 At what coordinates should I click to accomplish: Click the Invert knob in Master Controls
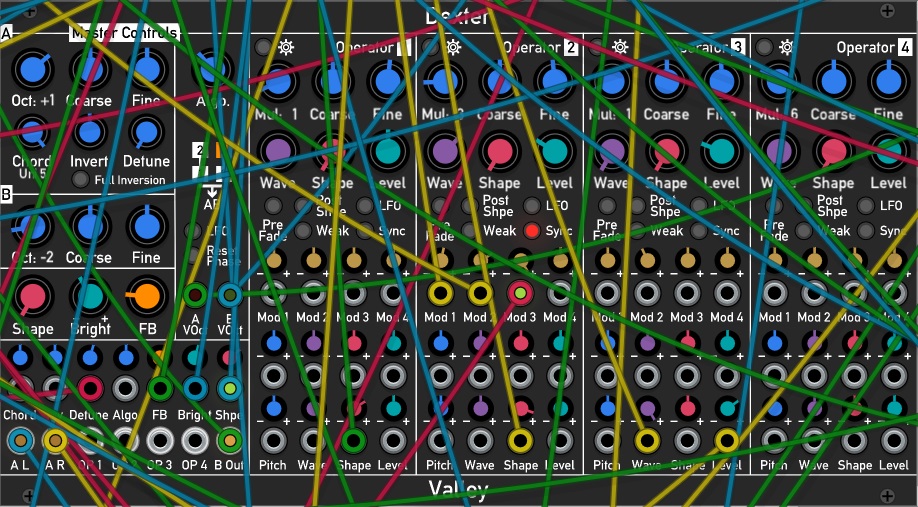[x=89, y=132]
